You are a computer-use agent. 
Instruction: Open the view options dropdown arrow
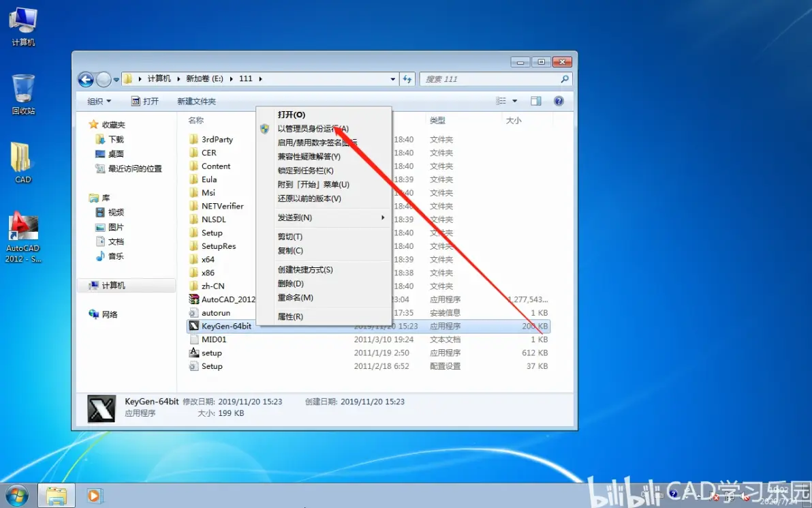(515, 101)
